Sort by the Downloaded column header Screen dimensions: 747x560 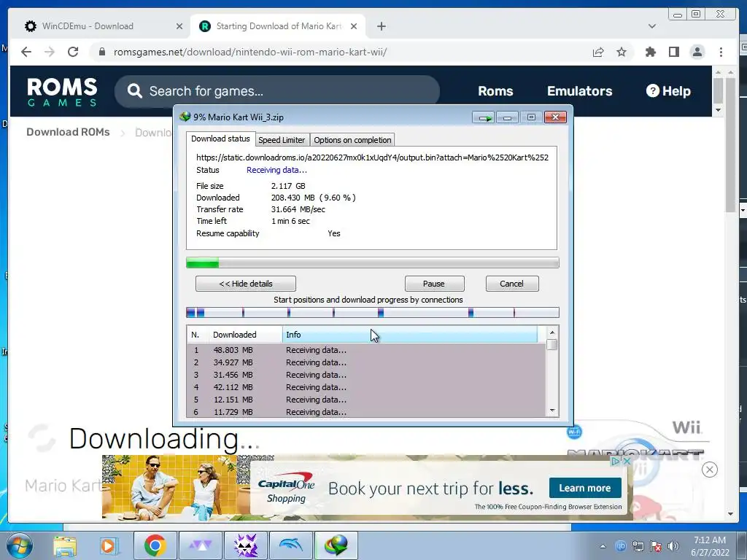[245, 334]
